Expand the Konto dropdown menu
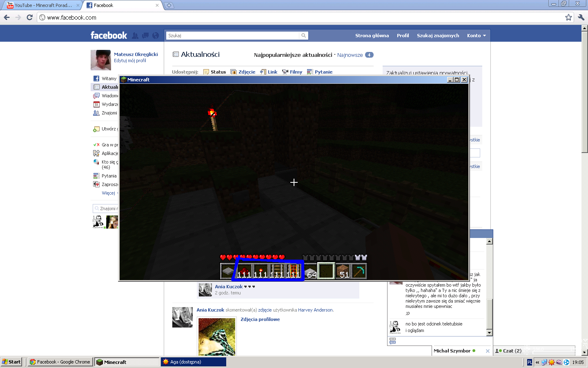This screenshot has width=588, height=368. click(x=476, y=36)
